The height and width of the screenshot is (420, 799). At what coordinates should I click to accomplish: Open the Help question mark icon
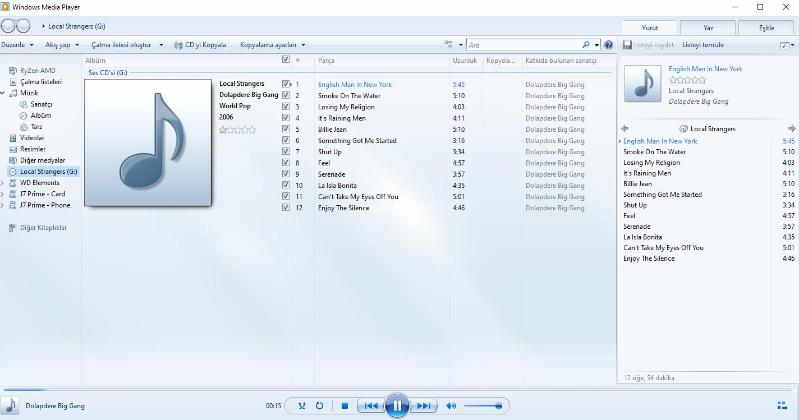608,45
